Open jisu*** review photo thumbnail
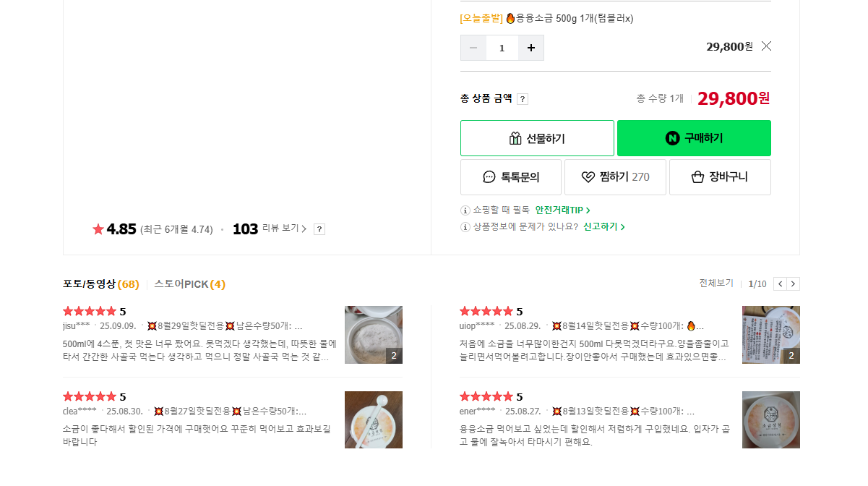Screen dimensions: 868x486 [373, 335]
